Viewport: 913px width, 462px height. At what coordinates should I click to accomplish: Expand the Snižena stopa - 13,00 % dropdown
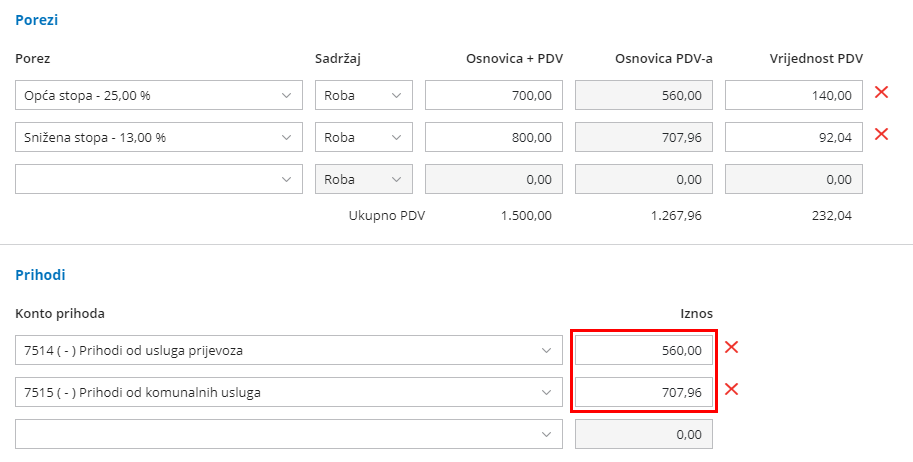tap(159, 137)
